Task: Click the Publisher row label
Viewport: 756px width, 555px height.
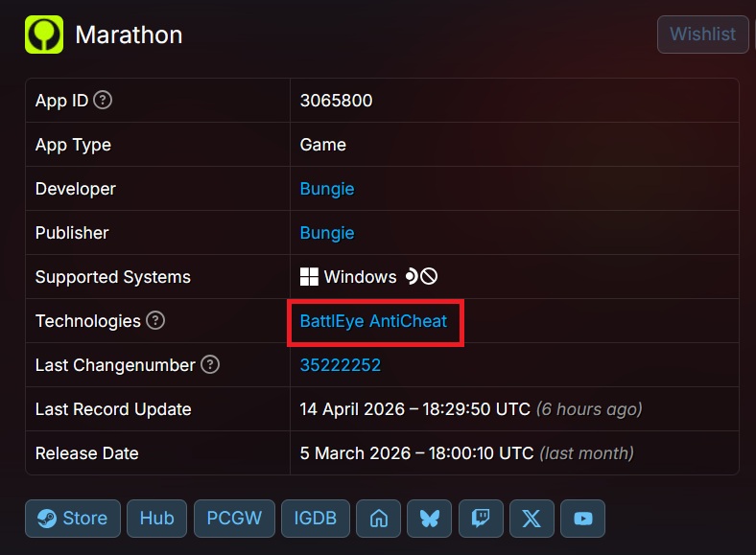Action: [x=72, y=233]
